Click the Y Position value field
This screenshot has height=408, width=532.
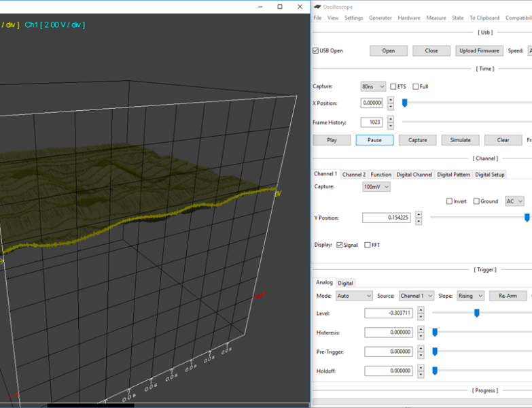(387, 218)
